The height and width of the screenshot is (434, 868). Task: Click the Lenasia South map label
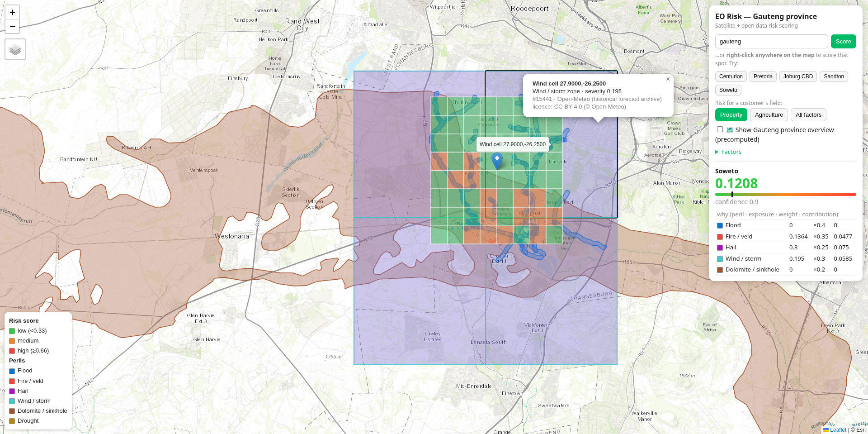point(488,342)
